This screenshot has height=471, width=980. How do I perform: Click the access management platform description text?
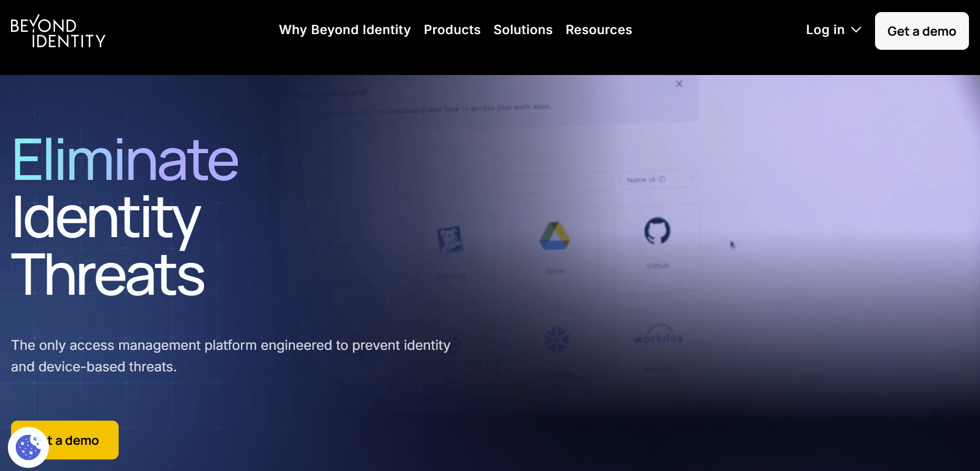[x=230, y=356]
